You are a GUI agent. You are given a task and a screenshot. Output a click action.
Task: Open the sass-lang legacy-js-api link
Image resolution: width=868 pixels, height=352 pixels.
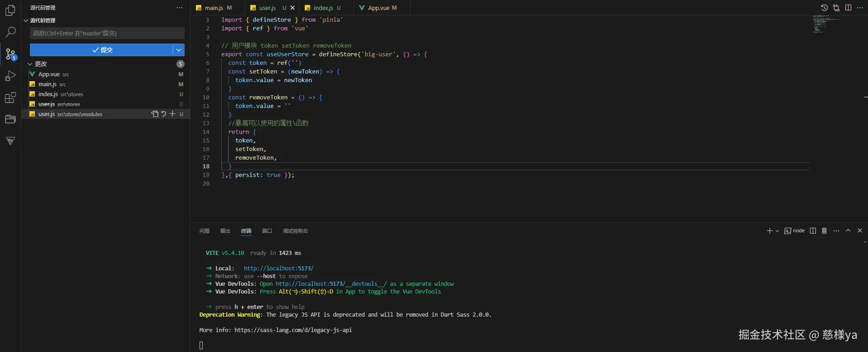(293, 330)
